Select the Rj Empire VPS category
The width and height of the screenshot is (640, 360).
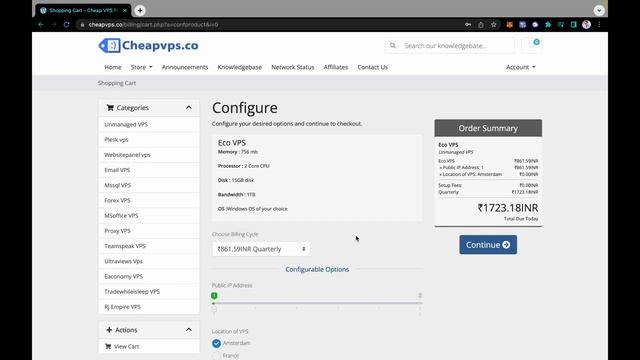coord(149,307)
